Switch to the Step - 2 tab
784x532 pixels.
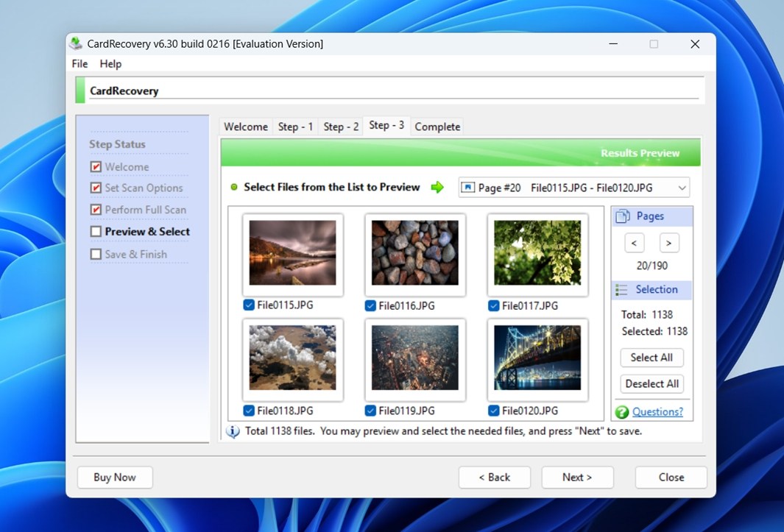pyautogui.click(x=341, y=126)
